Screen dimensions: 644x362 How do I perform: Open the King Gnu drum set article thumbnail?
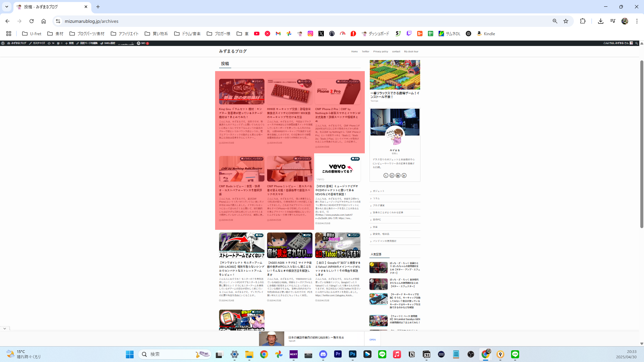click(x=242, y=92)
